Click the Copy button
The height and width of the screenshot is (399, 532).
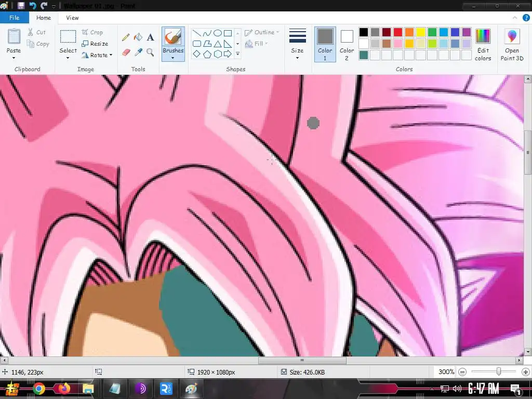pyautogui.click(x=38, y=44)
